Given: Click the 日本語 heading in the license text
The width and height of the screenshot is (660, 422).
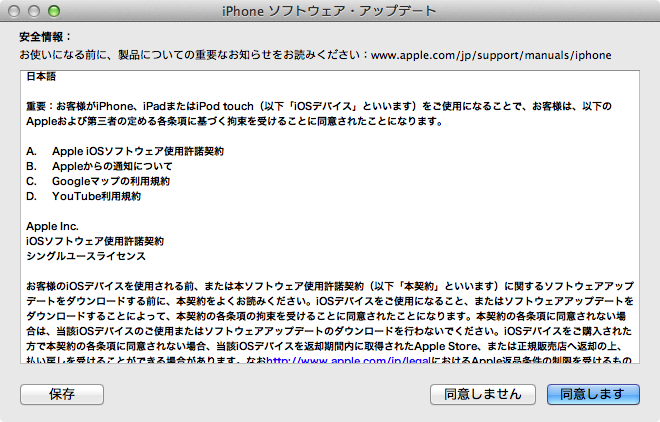Looking at the screenshot, I should pyautogui.click(x=42, y=77).
